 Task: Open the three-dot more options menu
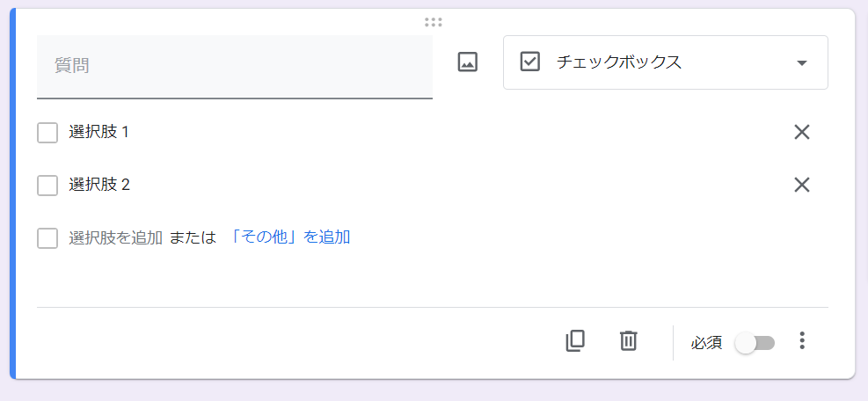(802, 340)
